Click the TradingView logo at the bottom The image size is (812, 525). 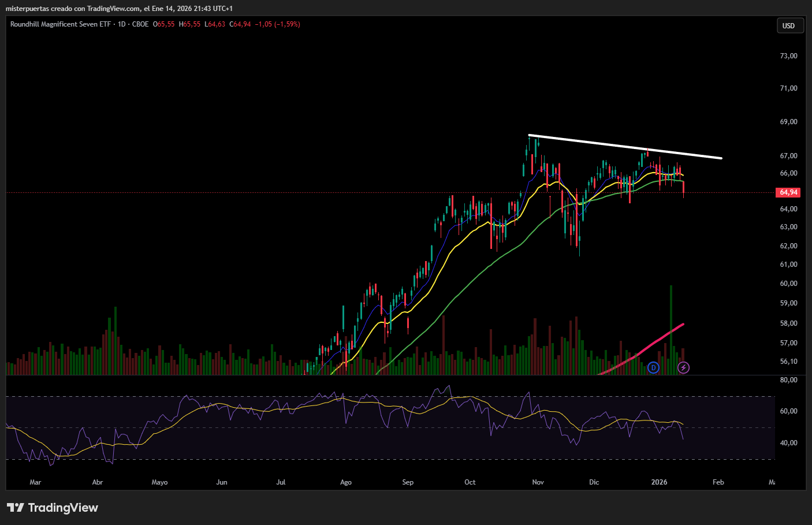click(53, 508)
